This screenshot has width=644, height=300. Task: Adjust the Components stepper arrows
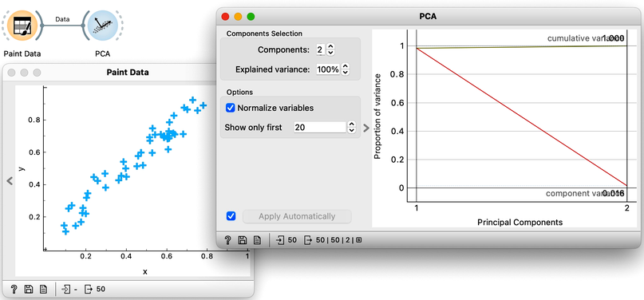point(330,50)
